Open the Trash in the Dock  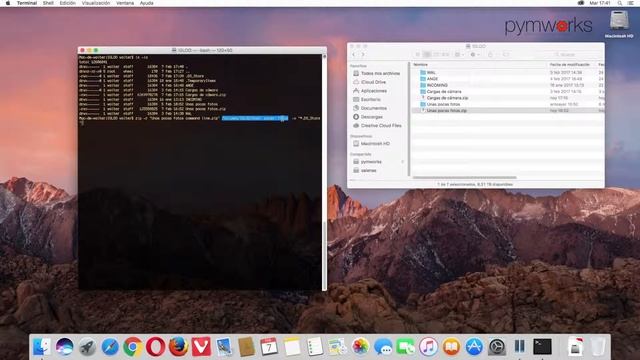coord(598,347)
